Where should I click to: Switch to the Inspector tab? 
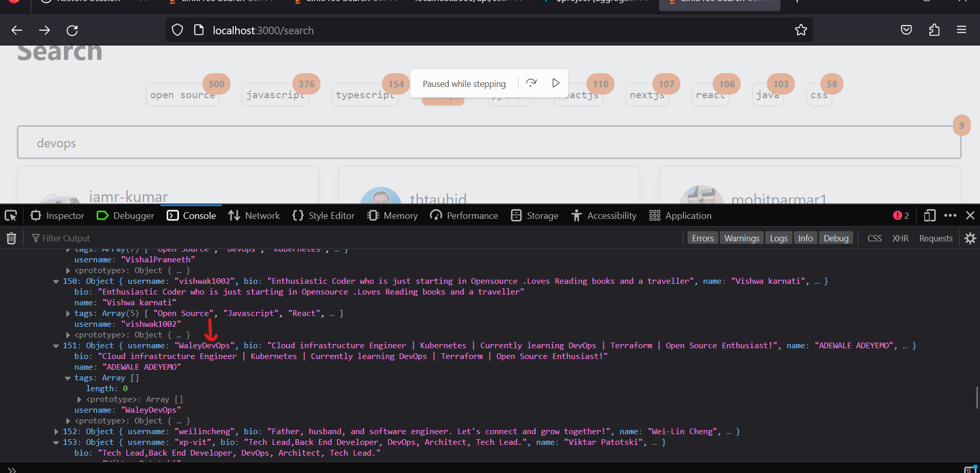57,216
